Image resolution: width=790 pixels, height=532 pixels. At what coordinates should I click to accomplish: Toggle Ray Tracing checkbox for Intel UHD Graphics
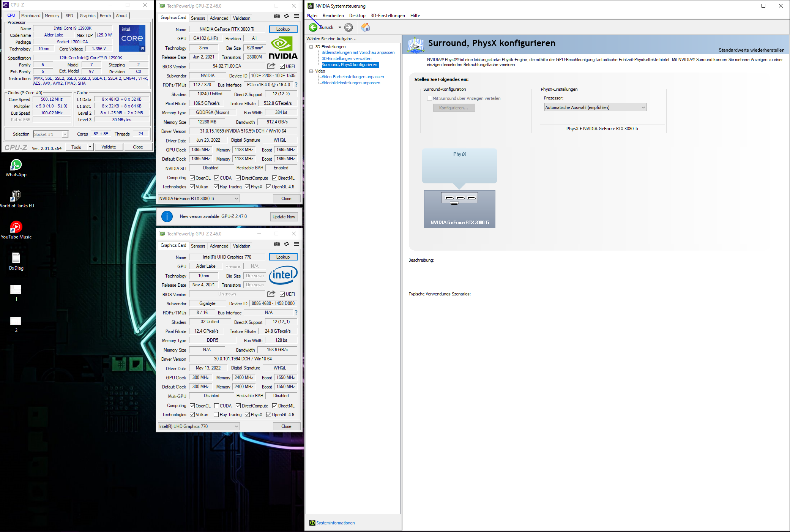click(216, 415)
